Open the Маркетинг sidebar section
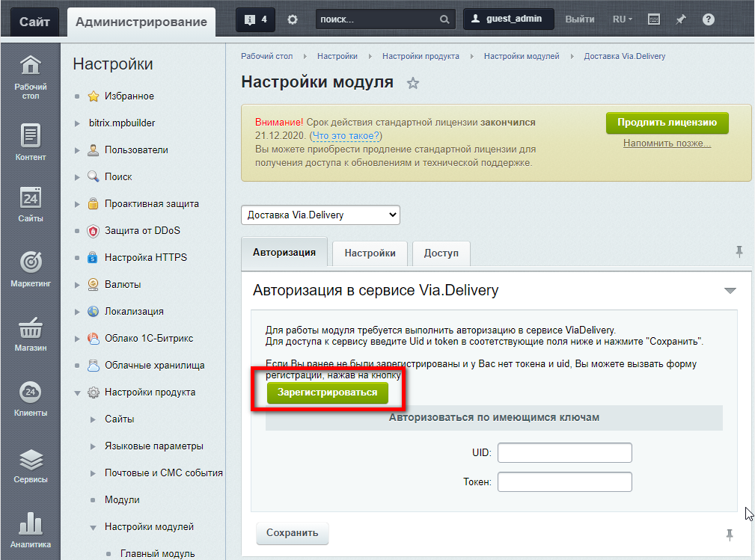Viewport: 755px width, 560px height. point(31,269)
